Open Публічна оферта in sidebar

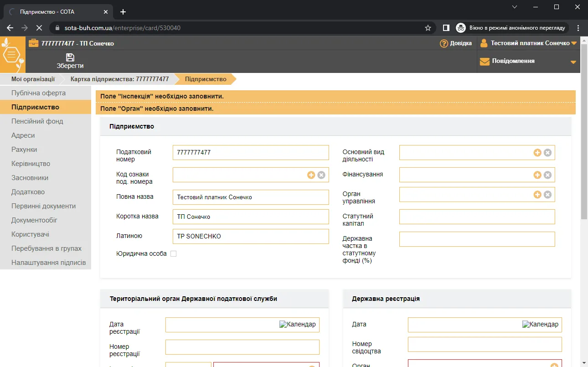[46, 93]
